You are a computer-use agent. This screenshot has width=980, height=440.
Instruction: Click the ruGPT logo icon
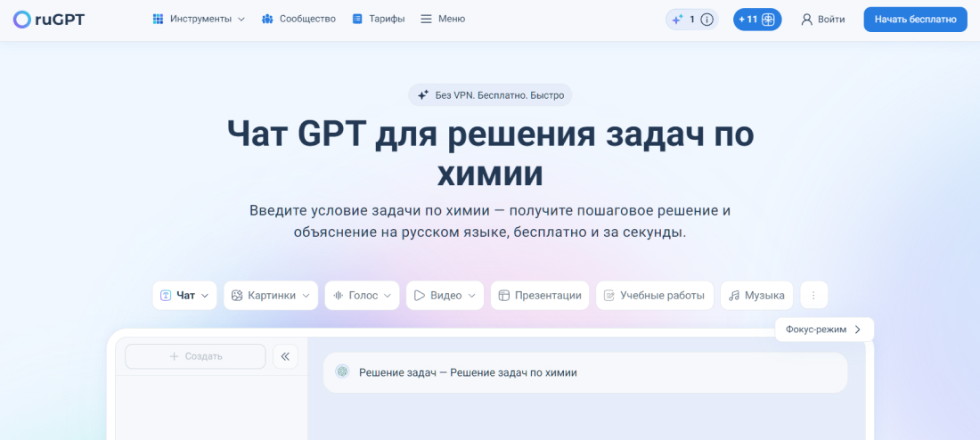pos(21,19)
